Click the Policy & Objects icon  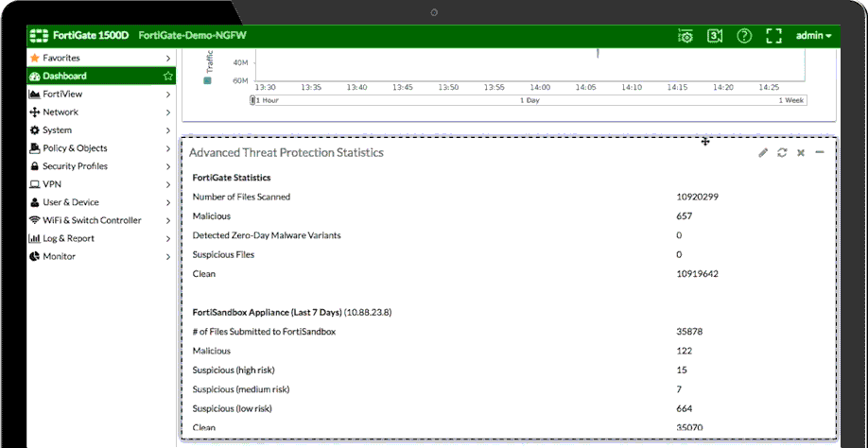point(35,148)
